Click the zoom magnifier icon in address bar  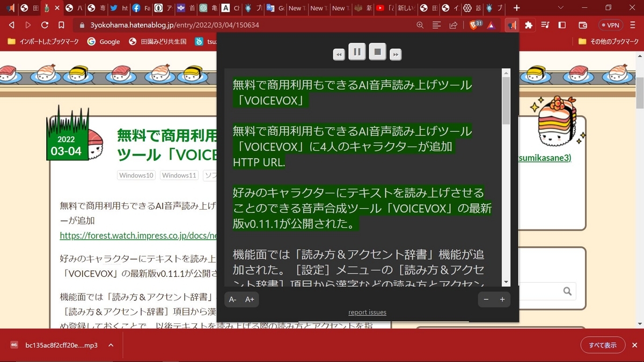click(420, 25)
